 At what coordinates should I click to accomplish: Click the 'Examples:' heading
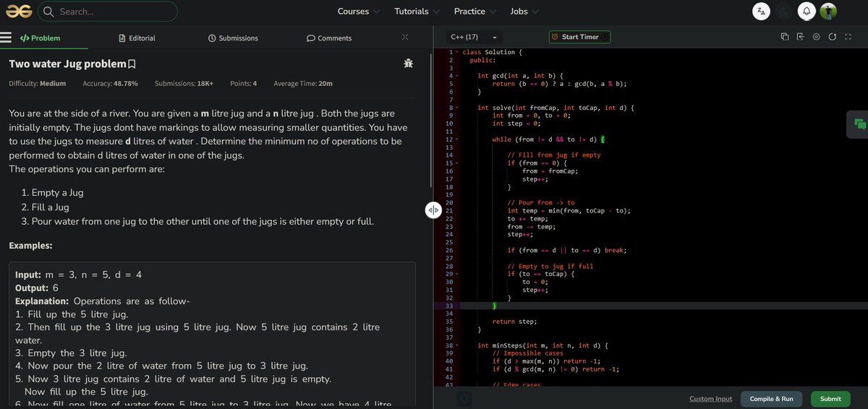(x=30, y=246)
